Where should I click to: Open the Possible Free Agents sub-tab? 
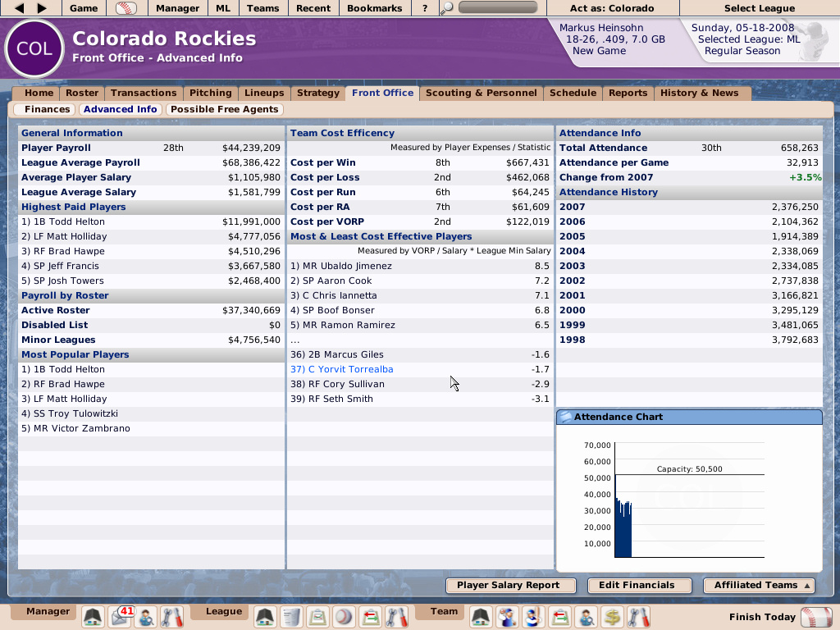coord(225,109)
